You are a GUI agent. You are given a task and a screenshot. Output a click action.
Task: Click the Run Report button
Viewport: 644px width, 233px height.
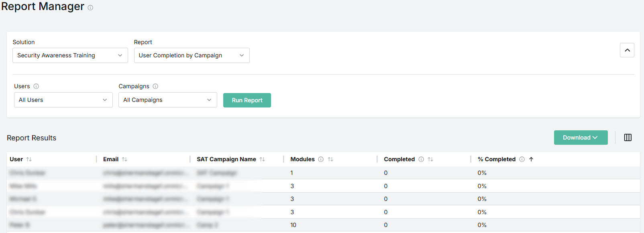coord(247,100)
